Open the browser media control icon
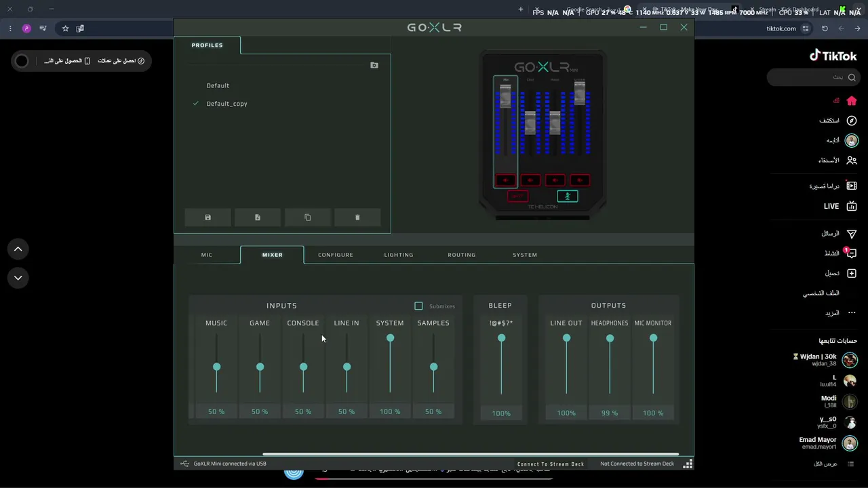This screenshot has width=868, height=488. coord(43,28)
